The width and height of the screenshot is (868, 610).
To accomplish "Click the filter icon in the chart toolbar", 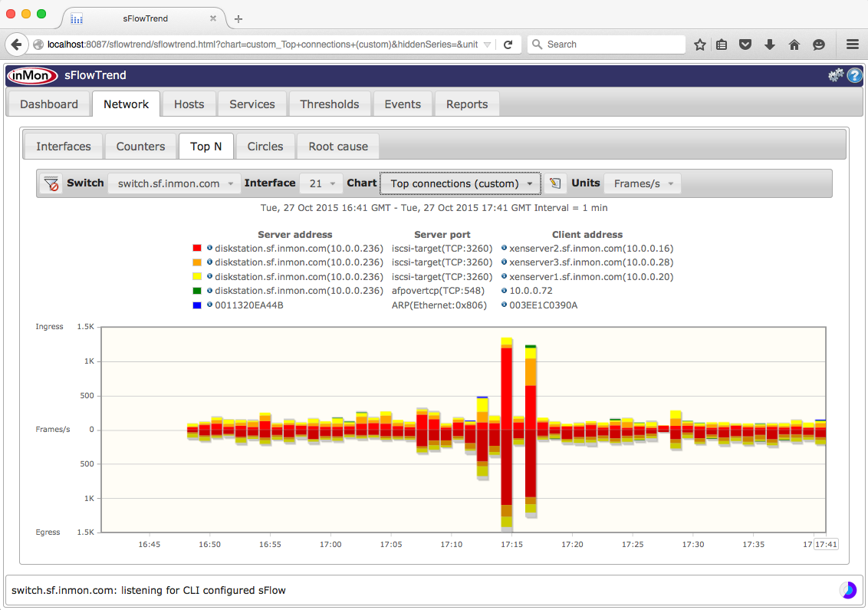I will [x=51, y=183].
